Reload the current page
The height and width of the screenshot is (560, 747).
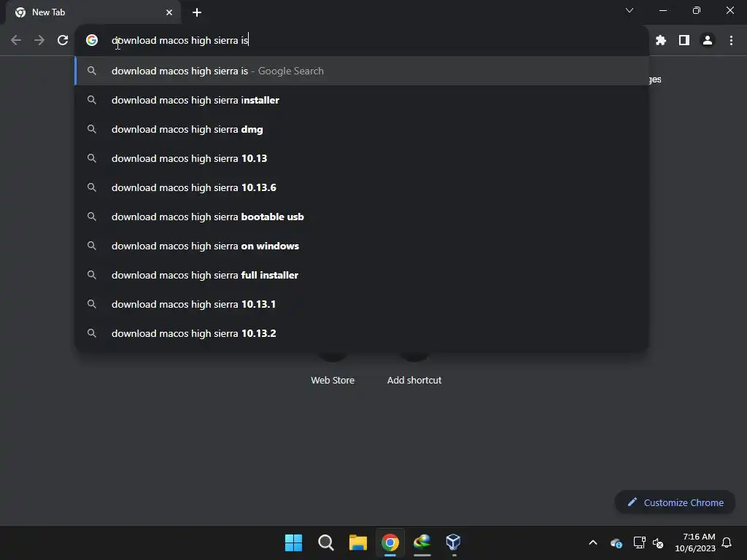(63, 41)
